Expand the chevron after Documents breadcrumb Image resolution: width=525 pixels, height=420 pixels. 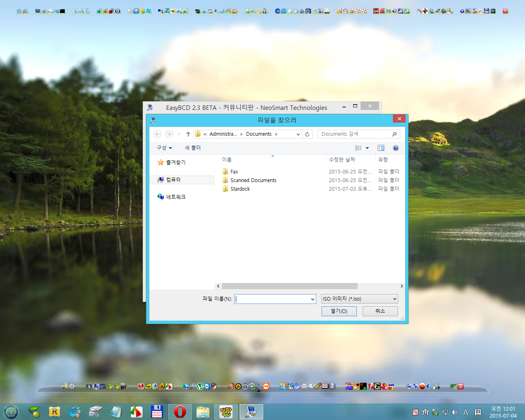click(x=276, y=134)
